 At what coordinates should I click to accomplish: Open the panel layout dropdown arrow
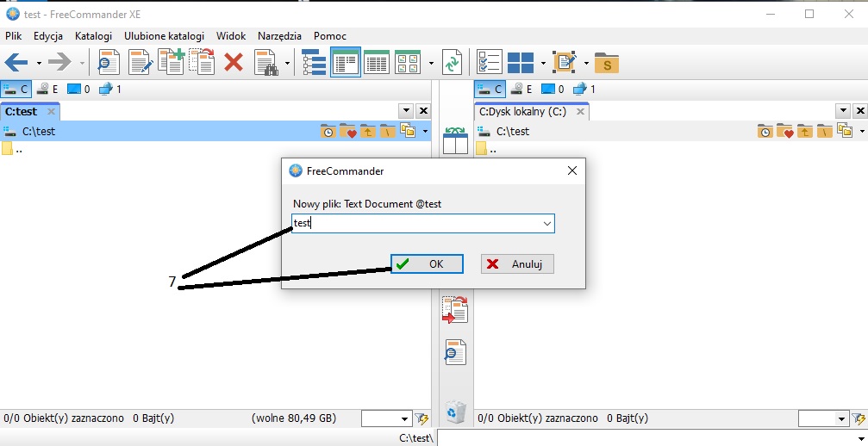(x=543, y=63)
